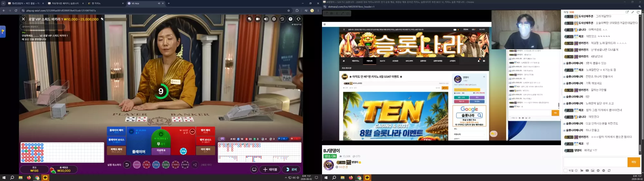The height and width of the screenshot is (181, 644).
Task: Select the 100k chip
Action: pos(175,165)
